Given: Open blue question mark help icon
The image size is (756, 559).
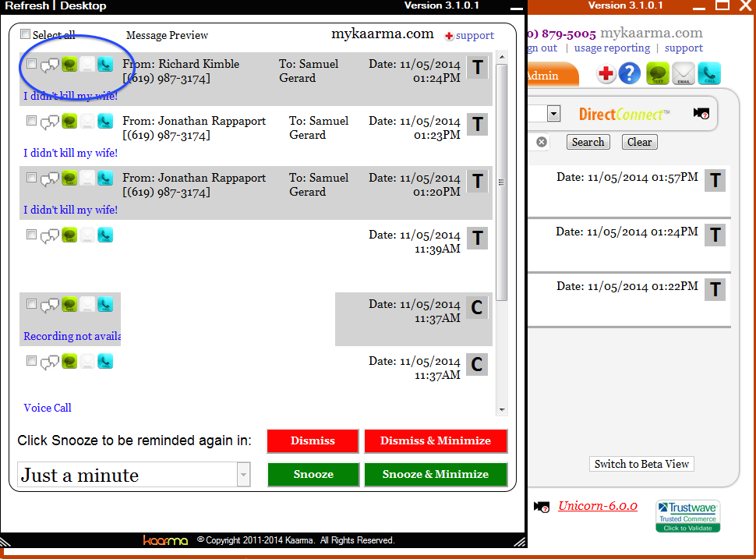Looking at the screenshot, I should coord(629,73).
